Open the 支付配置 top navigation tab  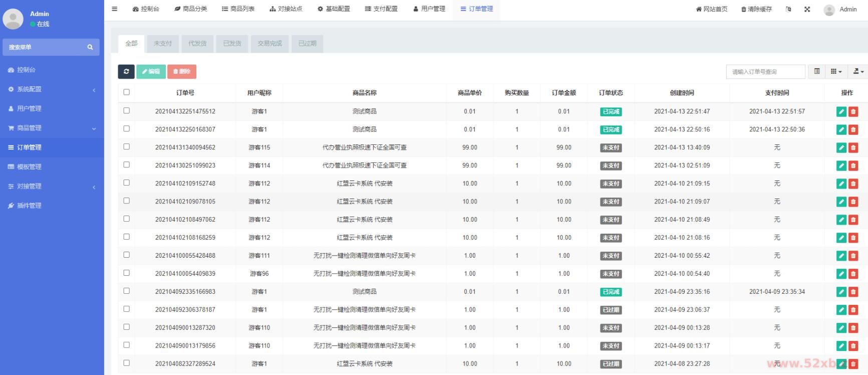pyautogui.click(x=381, y=9)
